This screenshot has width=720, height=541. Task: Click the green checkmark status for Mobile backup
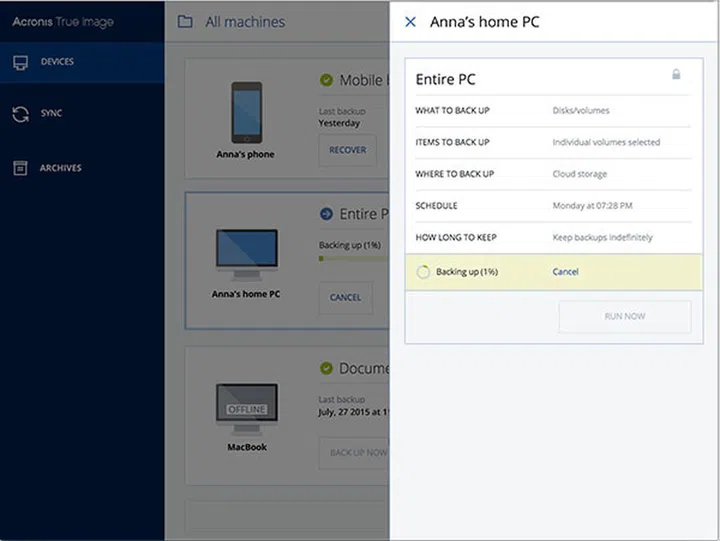tap(326, 80)
